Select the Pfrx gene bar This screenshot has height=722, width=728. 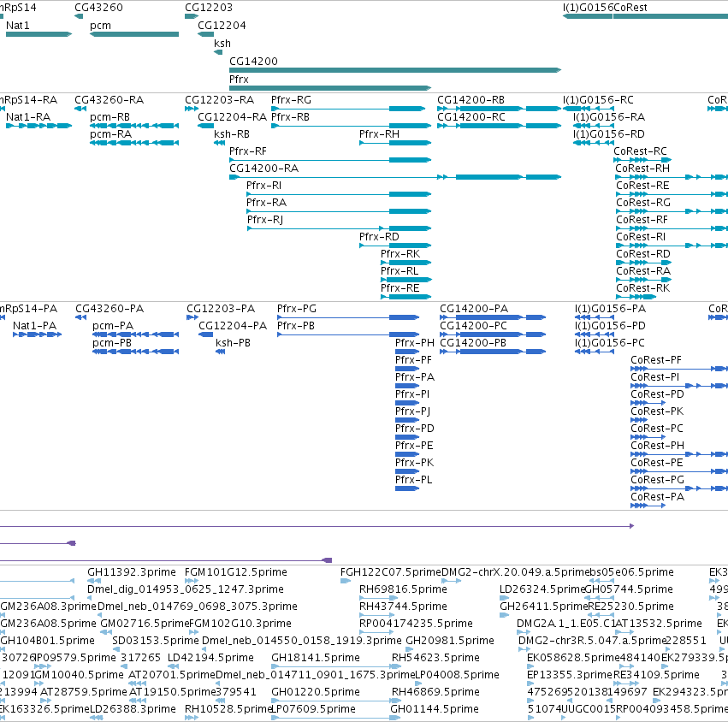pos(330,88)
